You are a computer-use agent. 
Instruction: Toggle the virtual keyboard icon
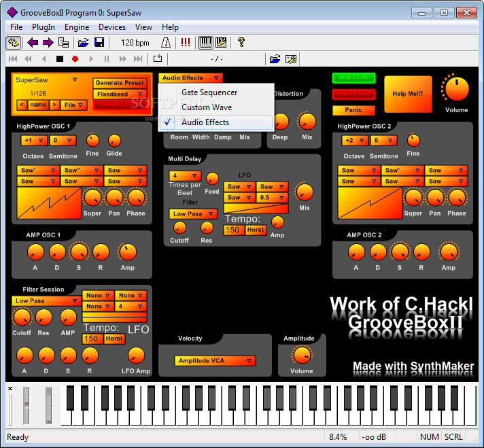pyautogui.click(x=205, y=43)
